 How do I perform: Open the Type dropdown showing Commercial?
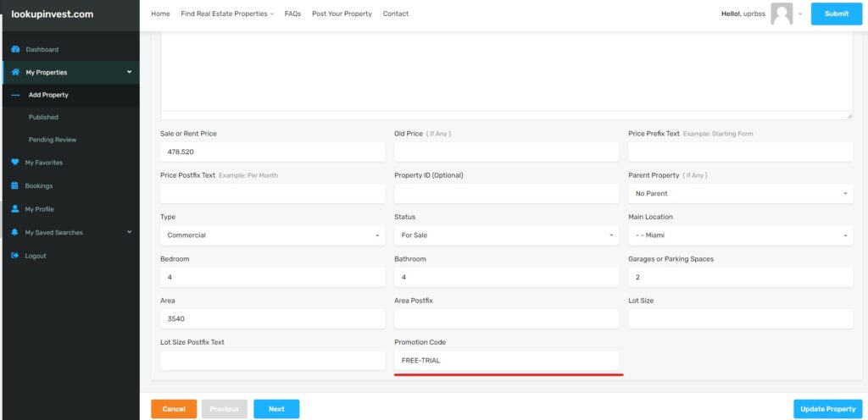272,235
